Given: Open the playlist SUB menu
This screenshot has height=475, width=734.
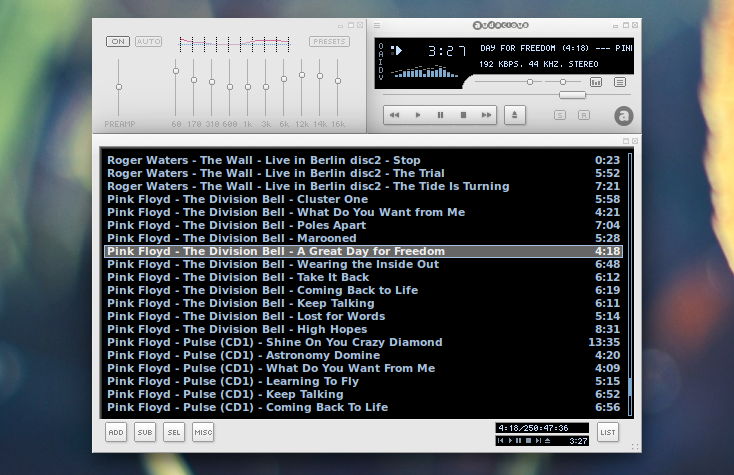Looking at the screenshot, I should click(145, 432).
